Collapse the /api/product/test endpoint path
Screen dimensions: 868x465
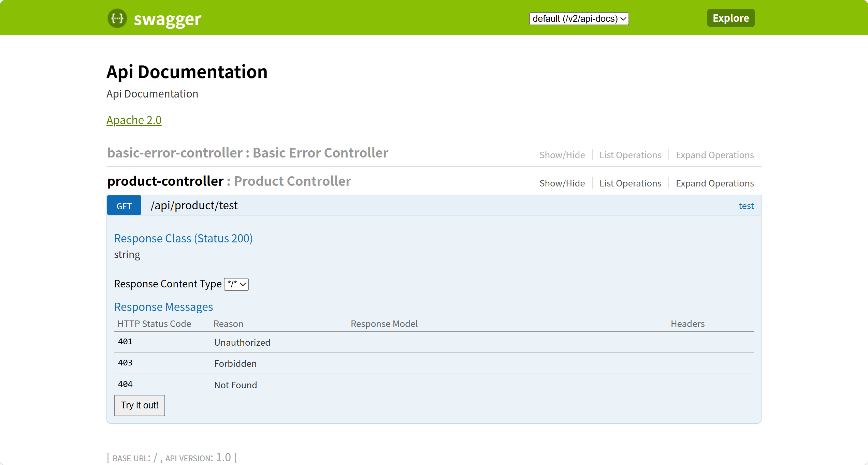click(194, 206)
